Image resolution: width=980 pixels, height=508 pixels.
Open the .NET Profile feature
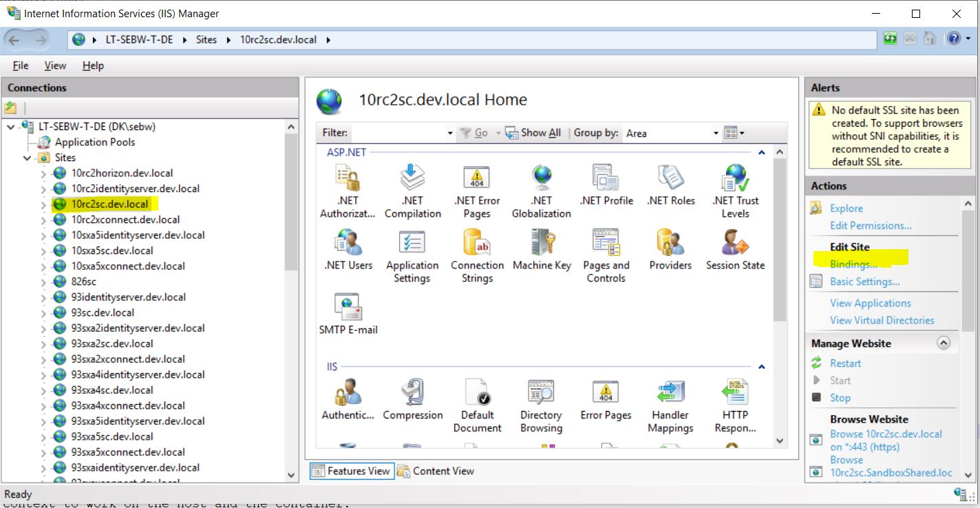[606, 178]
